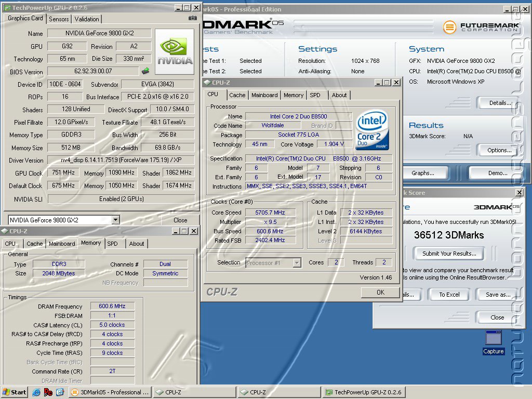Click the GPU-Z title bar icon
532x399 pixels.
7,7
